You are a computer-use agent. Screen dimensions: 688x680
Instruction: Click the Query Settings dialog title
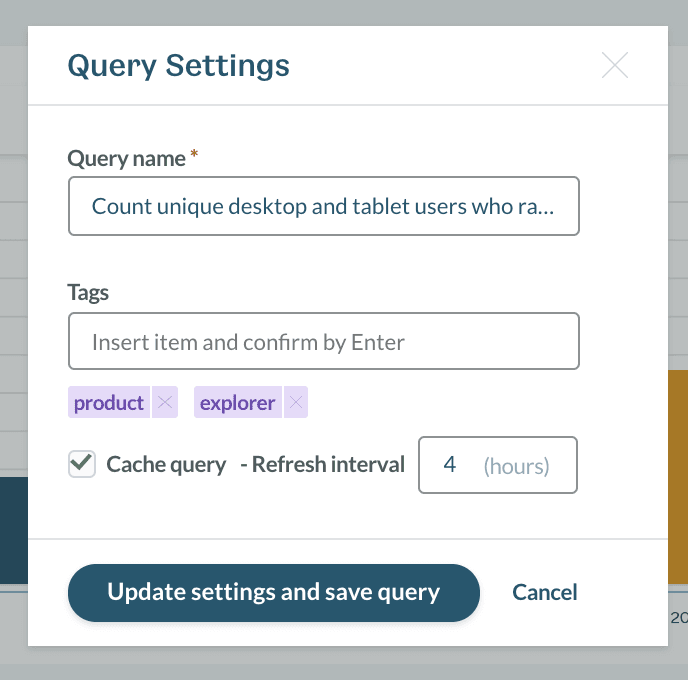click(x=179, y=66)
